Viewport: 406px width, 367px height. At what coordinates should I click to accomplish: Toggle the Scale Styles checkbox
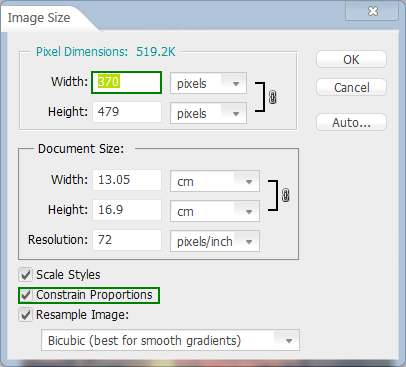pos(26,275)
